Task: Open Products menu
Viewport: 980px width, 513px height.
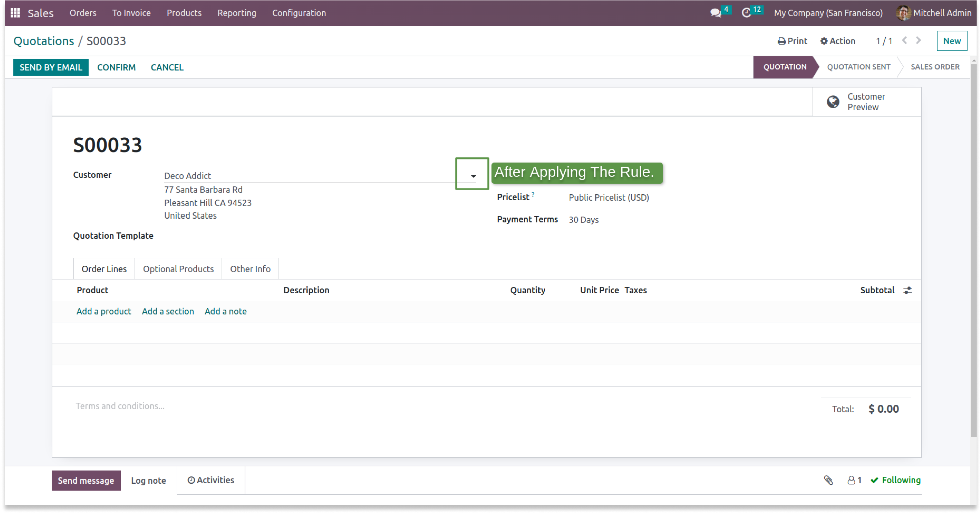Action: [x=184, y=13]
